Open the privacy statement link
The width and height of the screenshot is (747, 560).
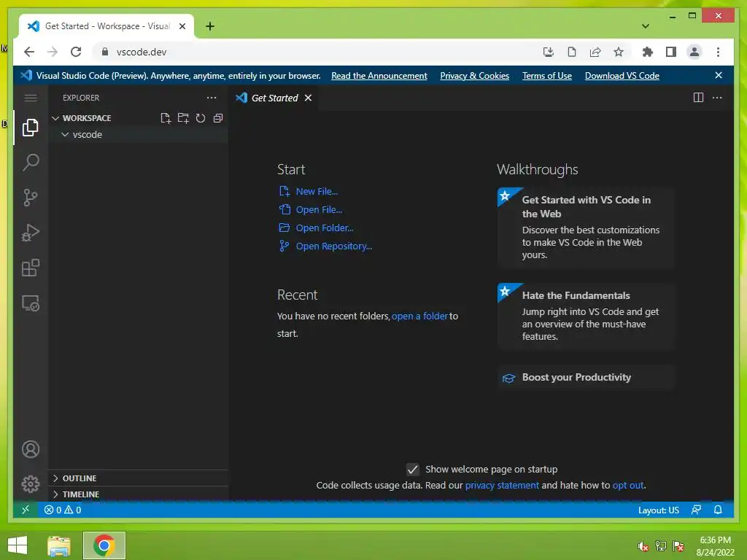[502, 485]
